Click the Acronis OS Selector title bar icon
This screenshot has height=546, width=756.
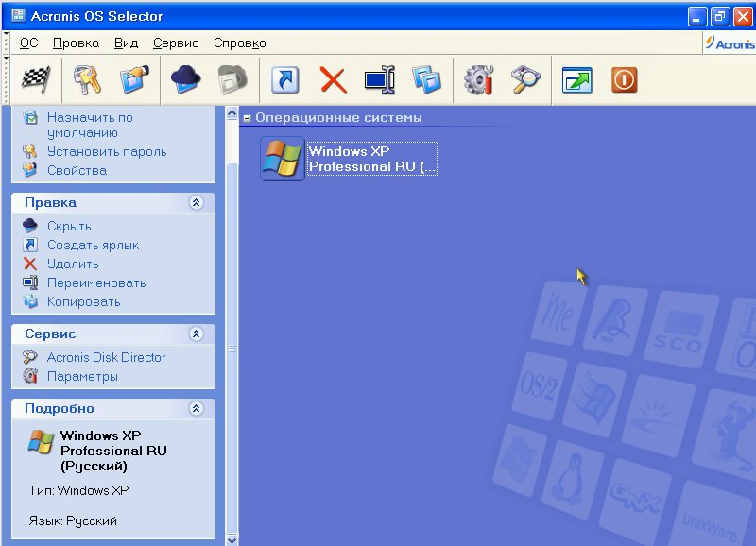(18, 15)
